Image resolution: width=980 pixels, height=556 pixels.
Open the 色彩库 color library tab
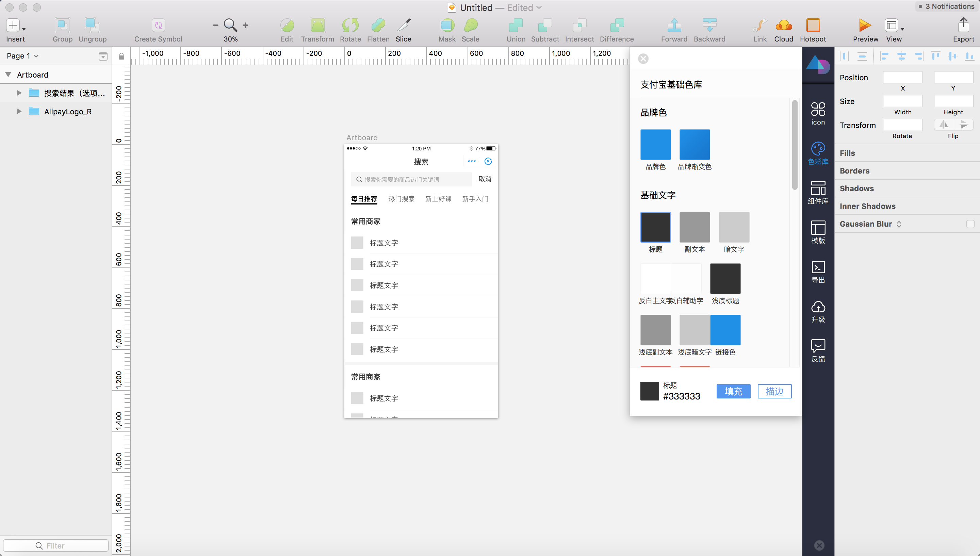818,153
